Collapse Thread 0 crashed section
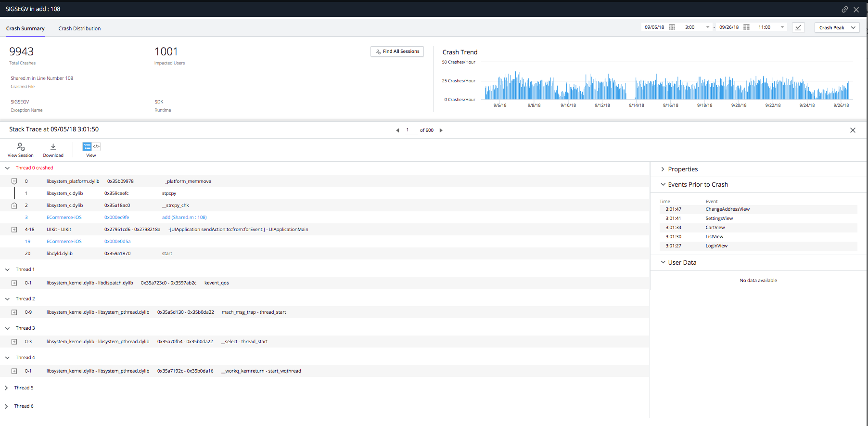 pos(7,168)
